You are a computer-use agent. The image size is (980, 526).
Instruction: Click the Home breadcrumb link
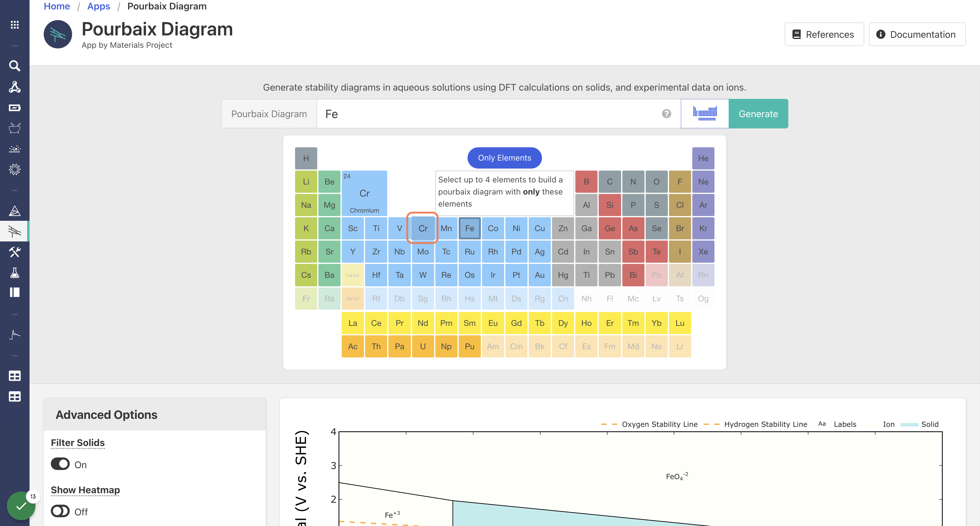[57, 6]
